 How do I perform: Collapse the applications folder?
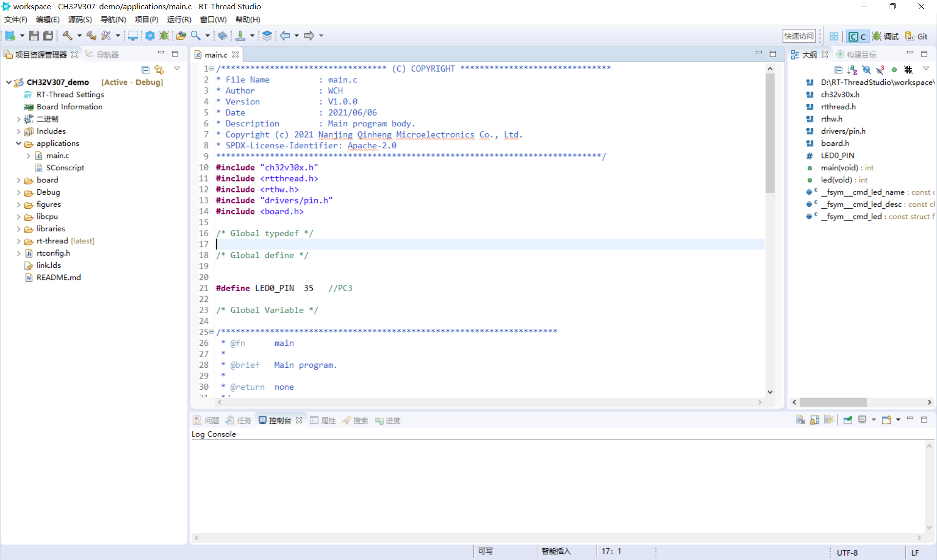(19, 143)
